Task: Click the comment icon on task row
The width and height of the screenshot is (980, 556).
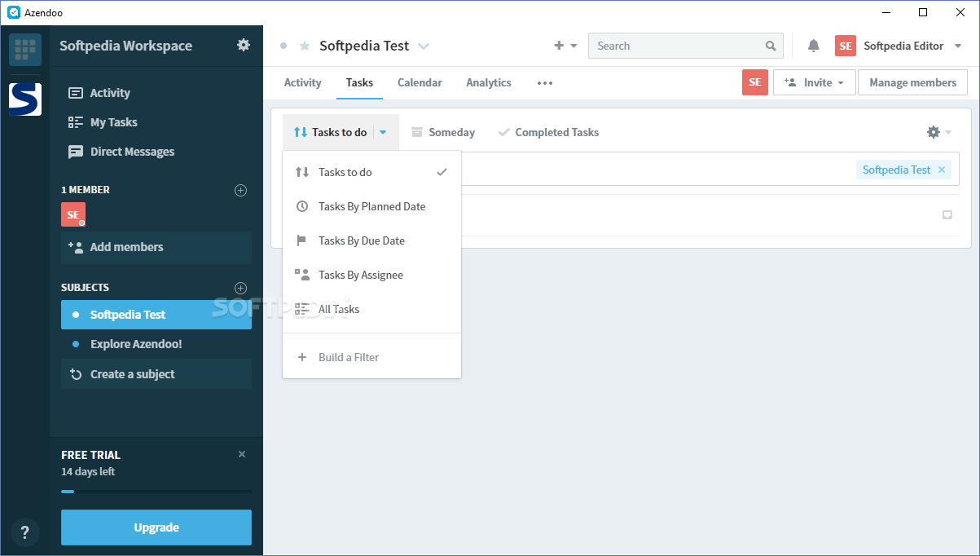Action: click(x=947, y=215)
